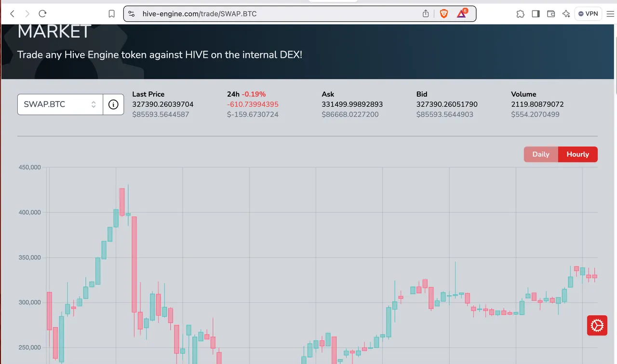Open the browser extensions puzzle icon
Screen dimensions: 617x364
pyautogui.click(x=520, y=14)
